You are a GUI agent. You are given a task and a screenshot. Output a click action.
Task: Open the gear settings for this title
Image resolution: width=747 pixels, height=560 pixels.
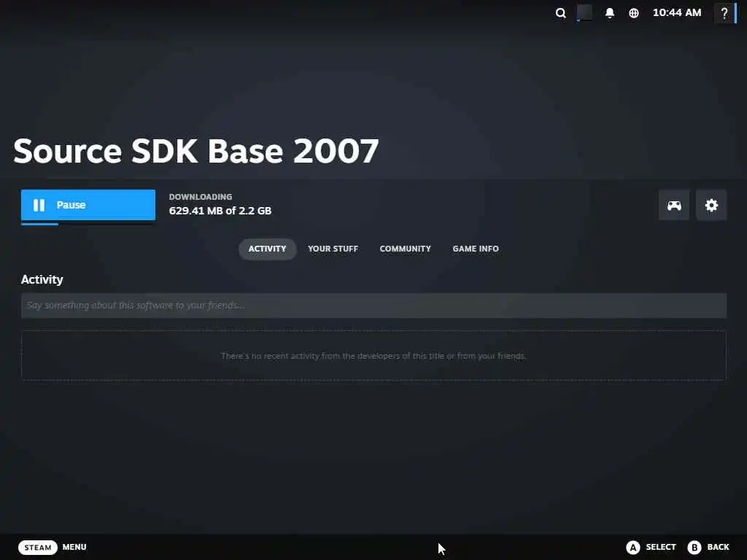711,205
